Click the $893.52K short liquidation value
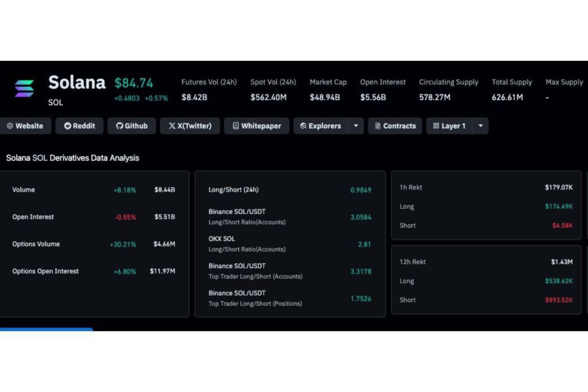 tap(559, 300)
